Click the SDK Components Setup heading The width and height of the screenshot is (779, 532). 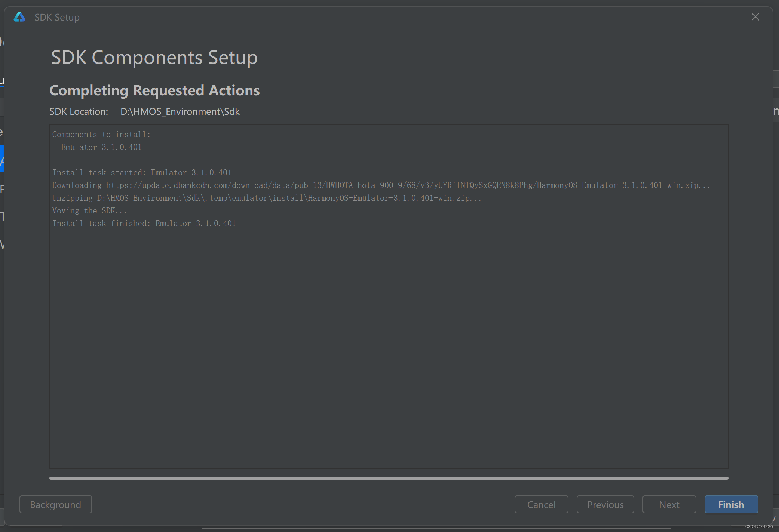pos(154,58)
